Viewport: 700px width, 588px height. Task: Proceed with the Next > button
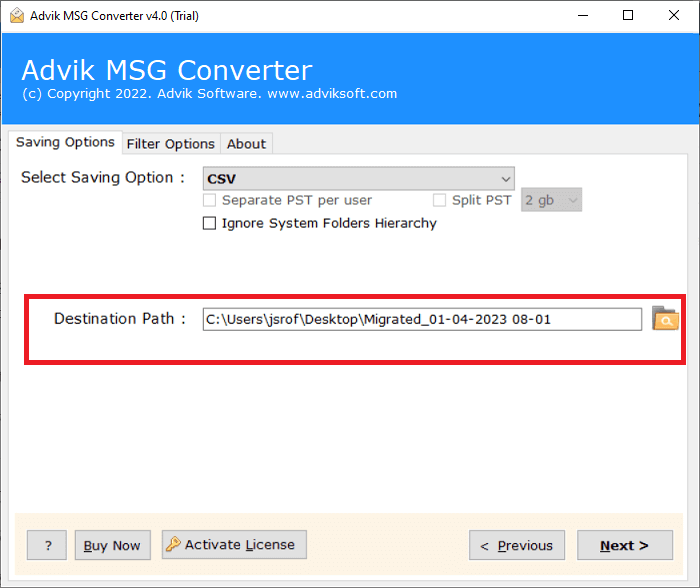(x=625, y=545)
